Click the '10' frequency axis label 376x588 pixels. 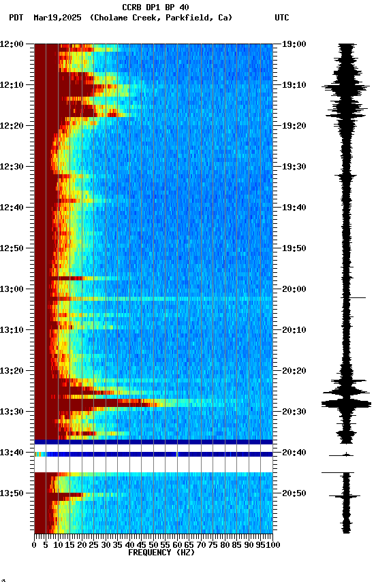(x=58, y=545)
